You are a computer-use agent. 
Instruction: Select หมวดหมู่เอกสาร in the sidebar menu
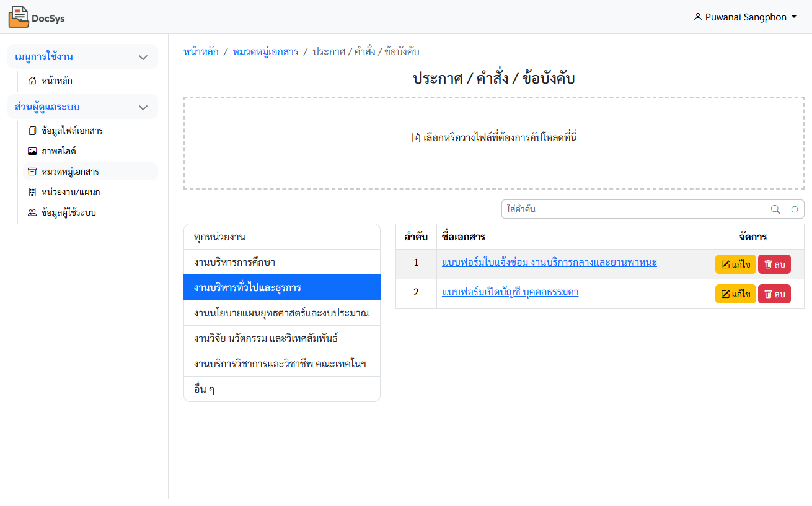coord(70,172)
